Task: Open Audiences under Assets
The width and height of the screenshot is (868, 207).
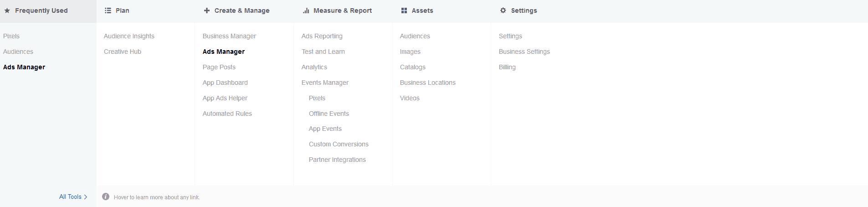Action: pos(415,36)
